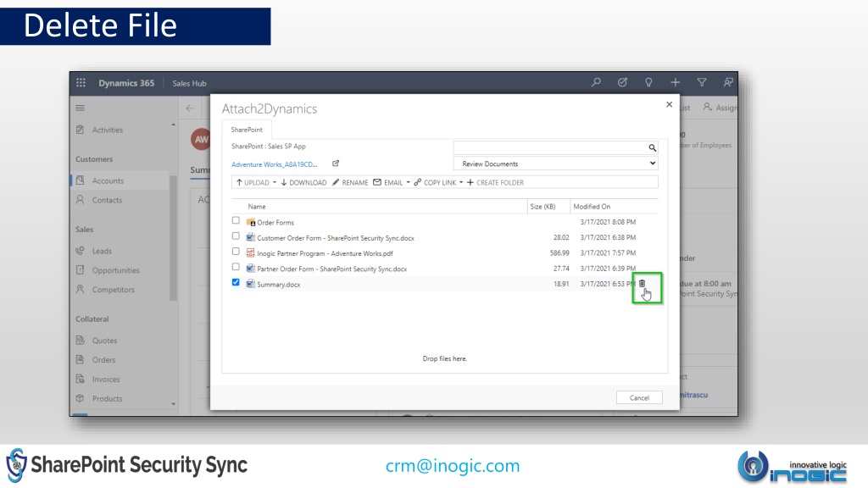Click the Order Forms folder name

point(275,223)
